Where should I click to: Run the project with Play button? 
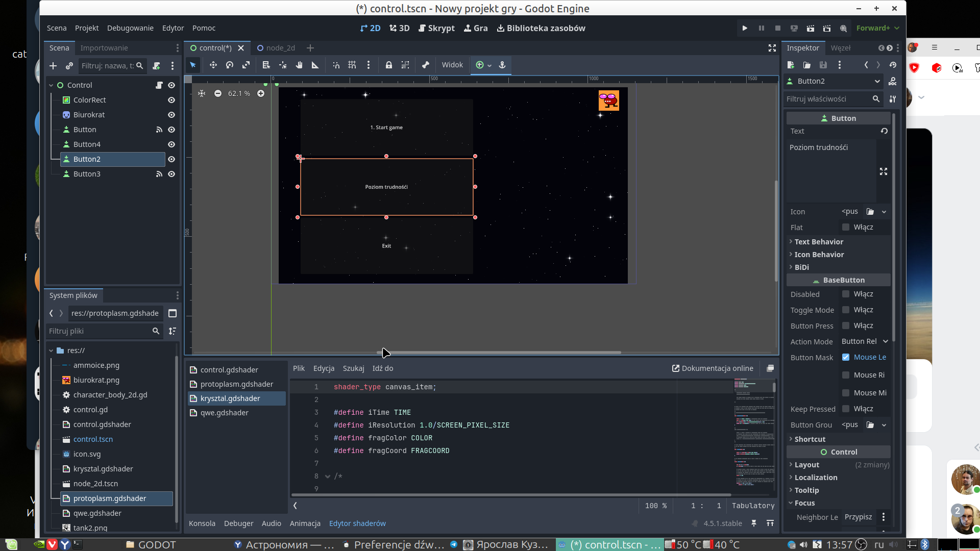[x=745, y=28]
